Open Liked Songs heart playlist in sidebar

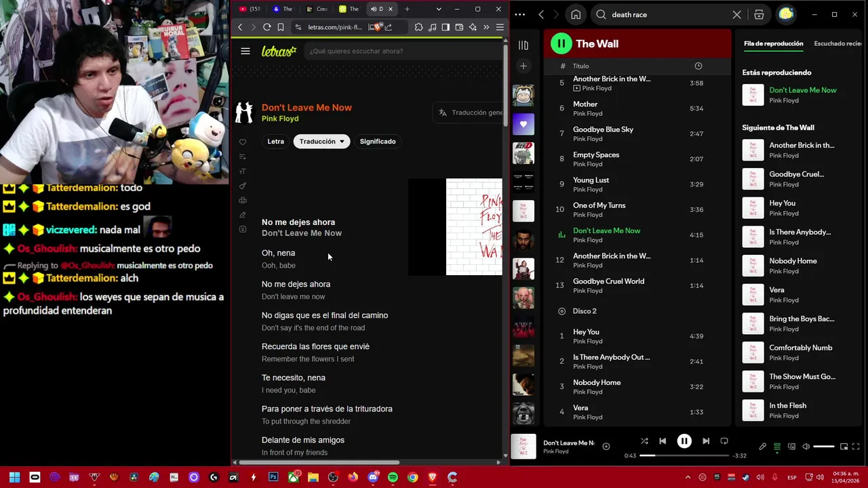[x=524, y=124]
